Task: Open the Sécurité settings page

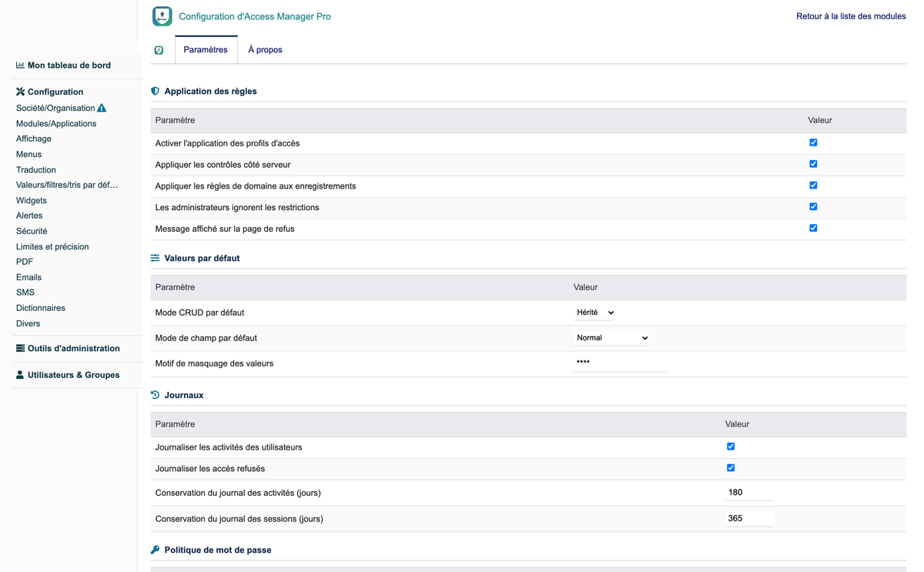Action: [32, 232]
